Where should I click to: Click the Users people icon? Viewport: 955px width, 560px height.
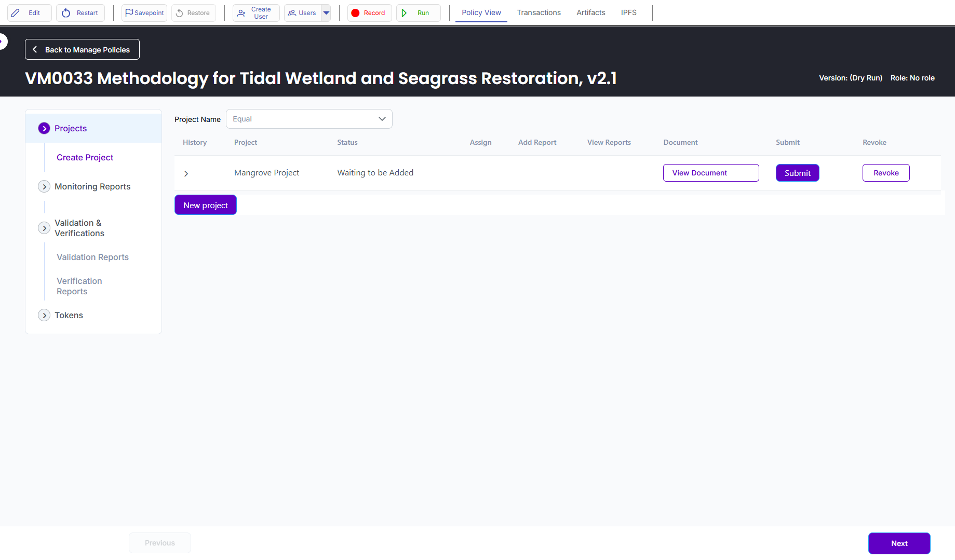pos(292,13)
